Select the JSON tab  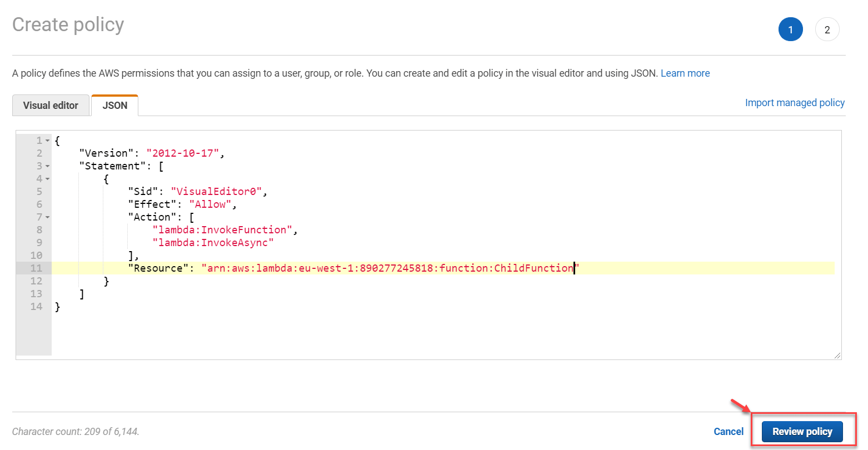(x=114, y=105)
